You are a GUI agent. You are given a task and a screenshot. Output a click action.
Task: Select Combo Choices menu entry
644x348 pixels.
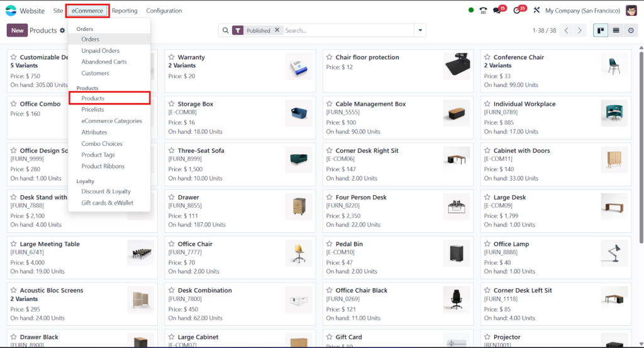click(x=109, y=144)
